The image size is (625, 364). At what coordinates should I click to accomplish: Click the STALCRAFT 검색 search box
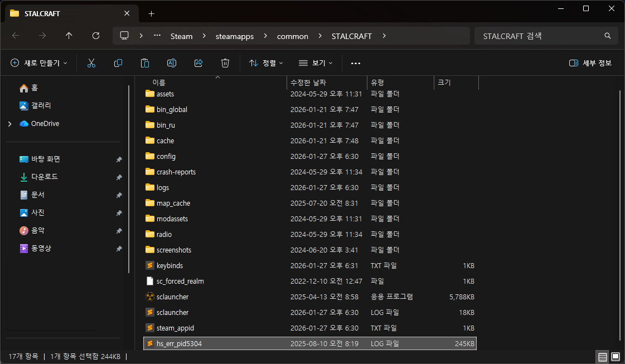tap(541, 36)
